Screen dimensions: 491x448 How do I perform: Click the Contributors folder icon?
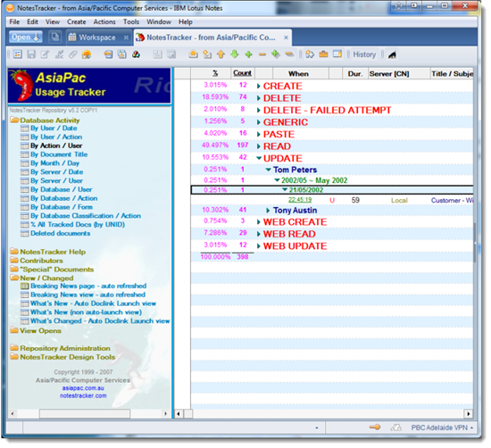[14, 261]
